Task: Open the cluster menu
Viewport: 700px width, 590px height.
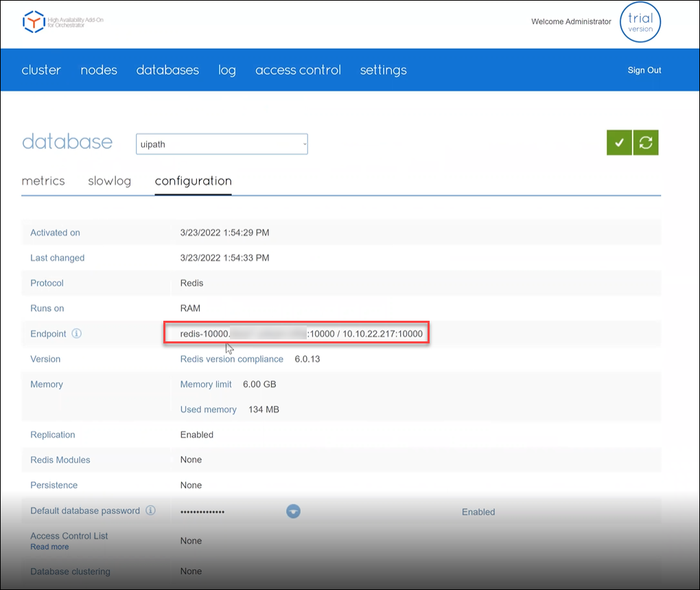Action: click(41, 70)
